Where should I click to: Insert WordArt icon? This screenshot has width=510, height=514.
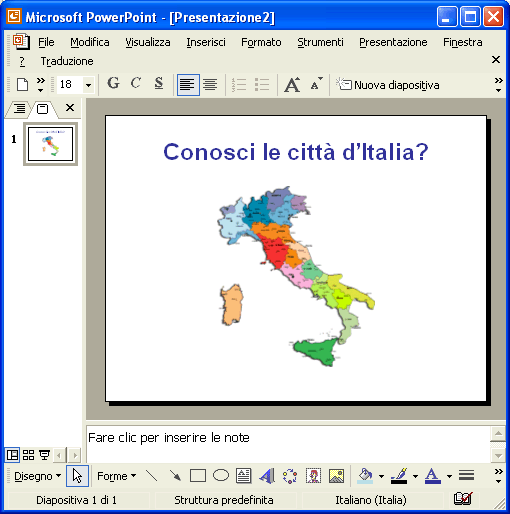tap(267, 476)
